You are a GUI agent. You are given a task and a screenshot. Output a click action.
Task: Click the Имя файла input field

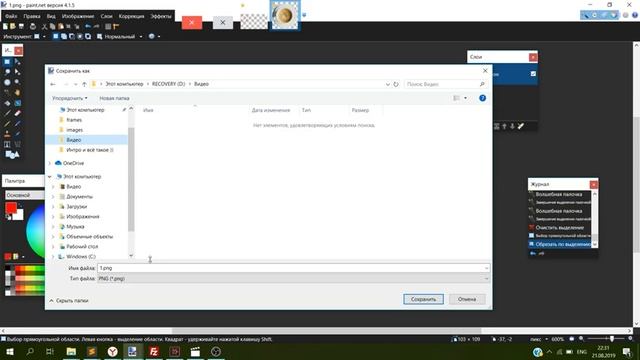pyautogui.click(x=293, y=268)
